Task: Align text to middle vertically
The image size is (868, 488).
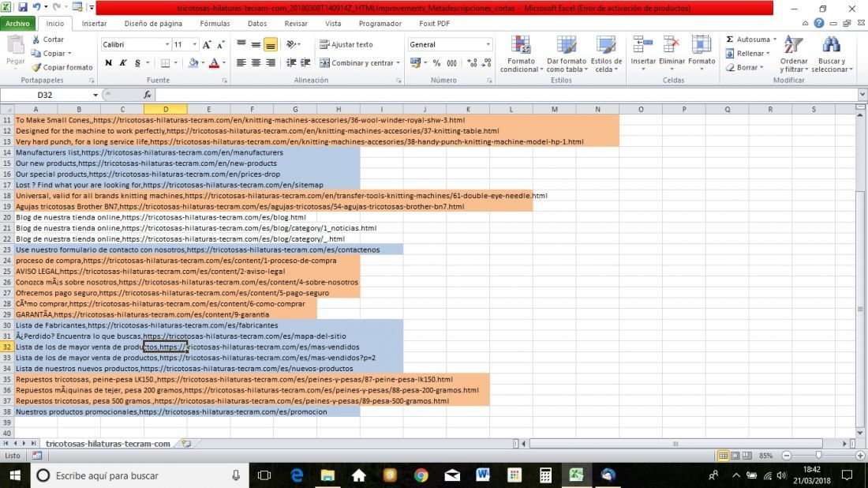Action: [256, 44]
